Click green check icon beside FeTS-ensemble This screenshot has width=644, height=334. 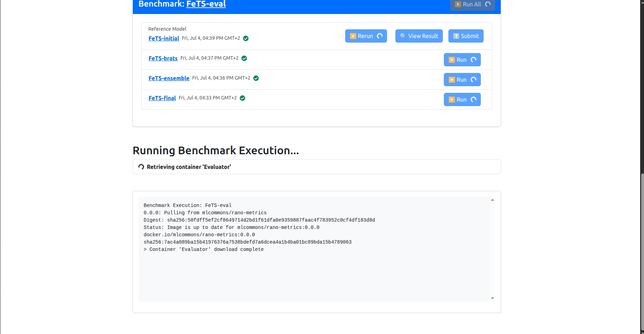(256, 78)
